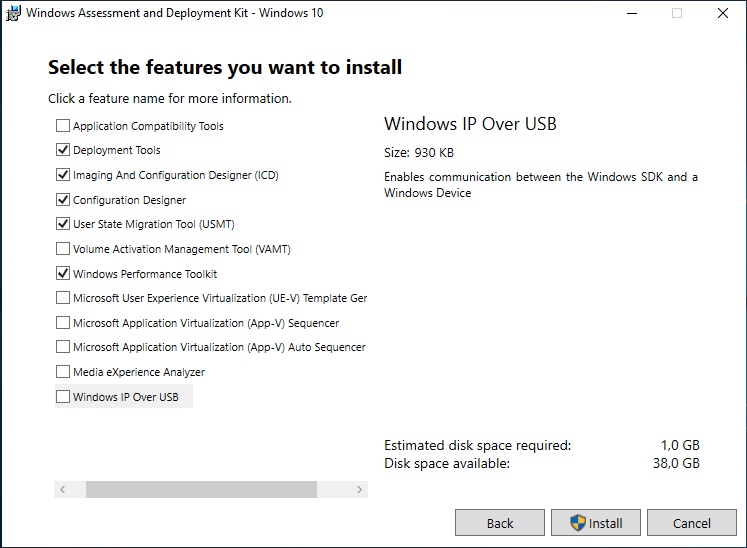Click the horizontal scrollbar thumb
Viewport: 747px width, 548px height.
point(201,490)
